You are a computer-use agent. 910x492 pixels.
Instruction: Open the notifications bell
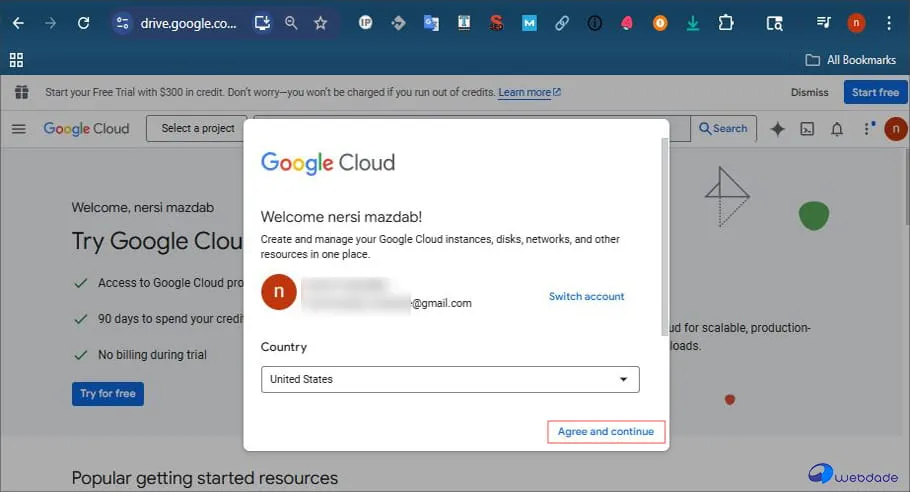tap(837, 128)
